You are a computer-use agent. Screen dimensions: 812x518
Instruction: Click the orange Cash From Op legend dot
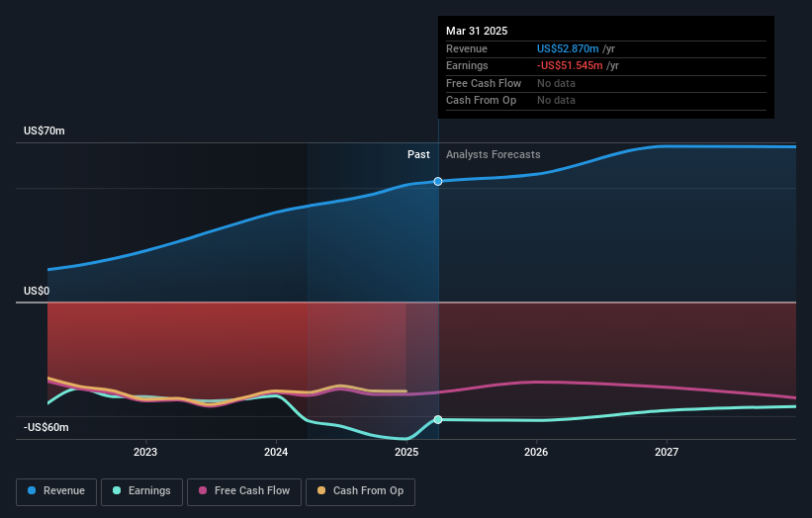tap(321, 490)
